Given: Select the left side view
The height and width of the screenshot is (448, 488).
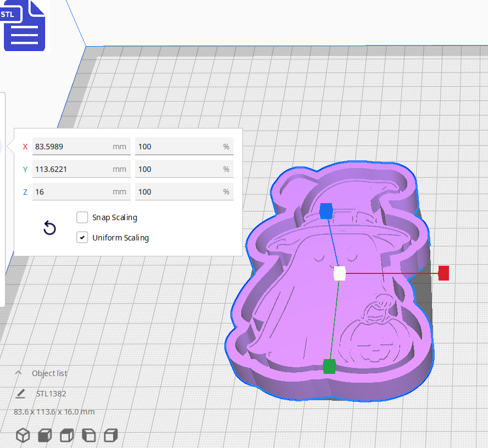Looking at the screenshot, I should [88, 435].
